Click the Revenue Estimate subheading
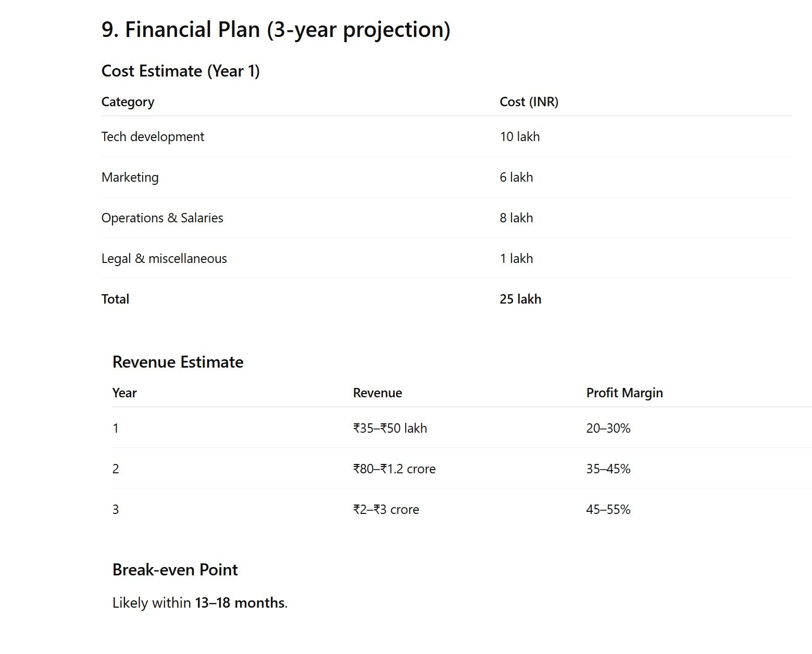 click(x=178, y=362)
